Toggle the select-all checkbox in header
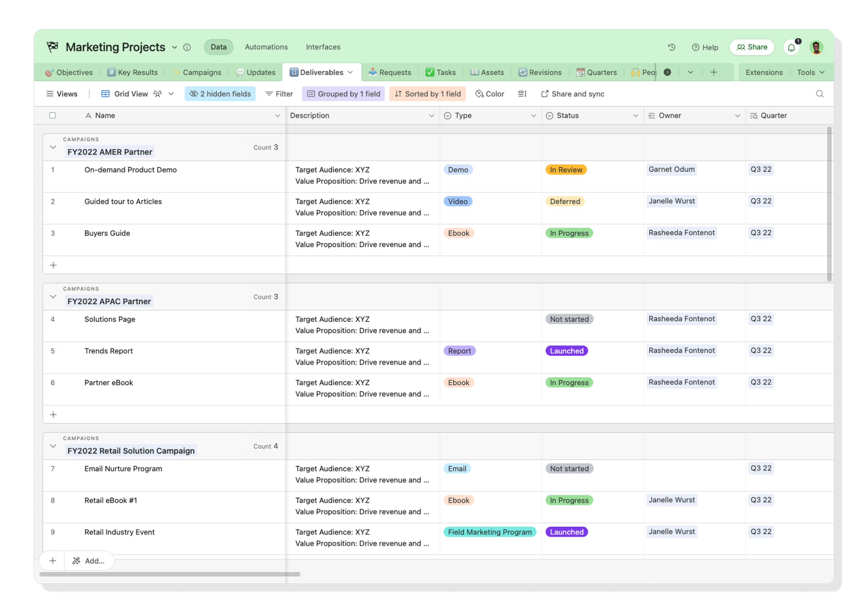Screen dimensions: 868x613 (x=53, y=115)
